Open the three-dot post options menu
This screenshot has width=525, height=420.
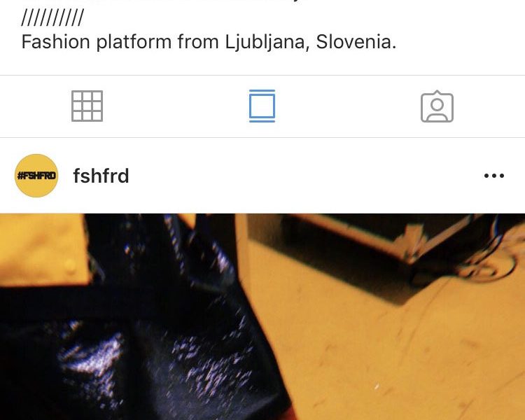pos(494,176)
